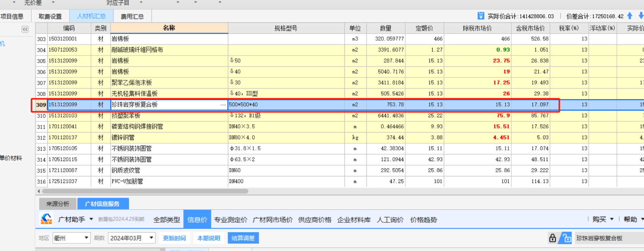
Task: Select the 镀锌钢管 name cell
Action: [169, 137]
